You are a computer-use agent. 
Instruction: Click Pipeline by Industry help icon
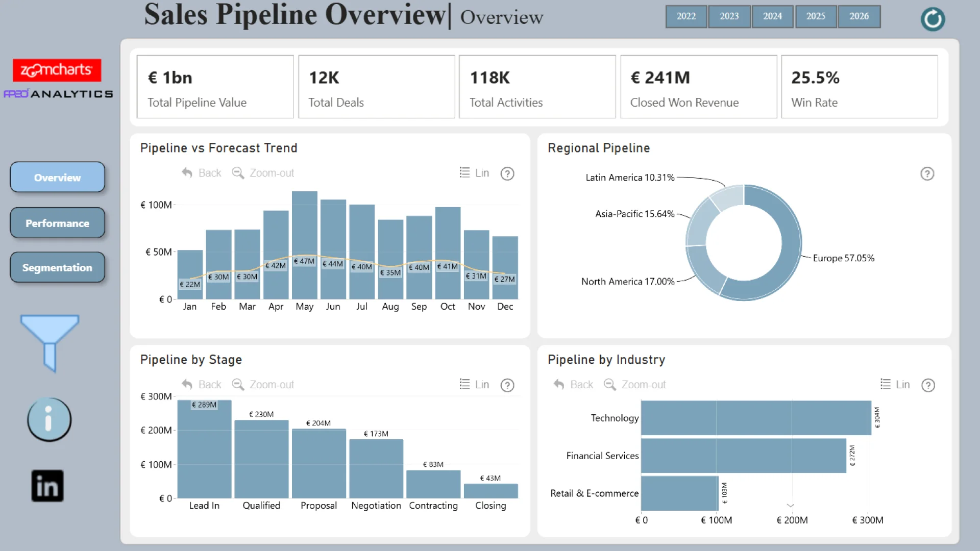coord(927,385)
